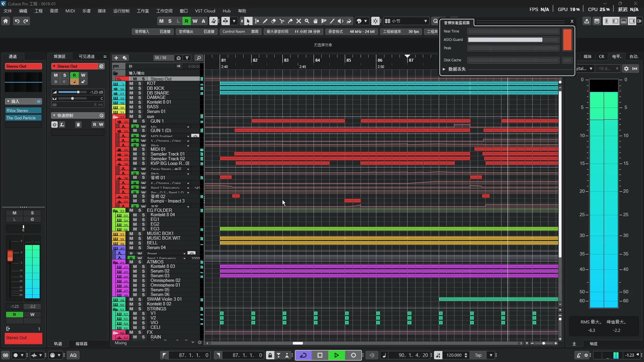Image resolution: width=644 pixels, height=362 pixels.
Task: Solo the SWAM Violin 3 01 track
Action: pyautogui.click(x=140, y=299)
